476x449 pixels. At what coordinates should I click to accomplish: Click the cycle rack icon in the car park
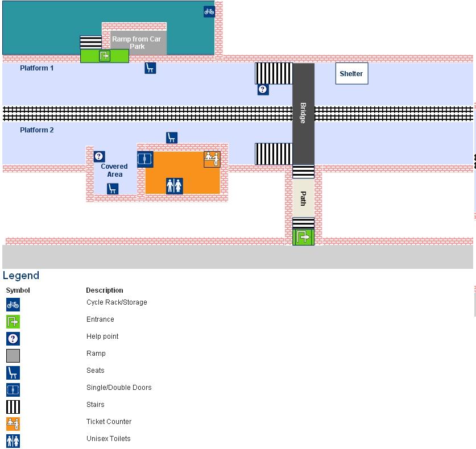(209, 12)
